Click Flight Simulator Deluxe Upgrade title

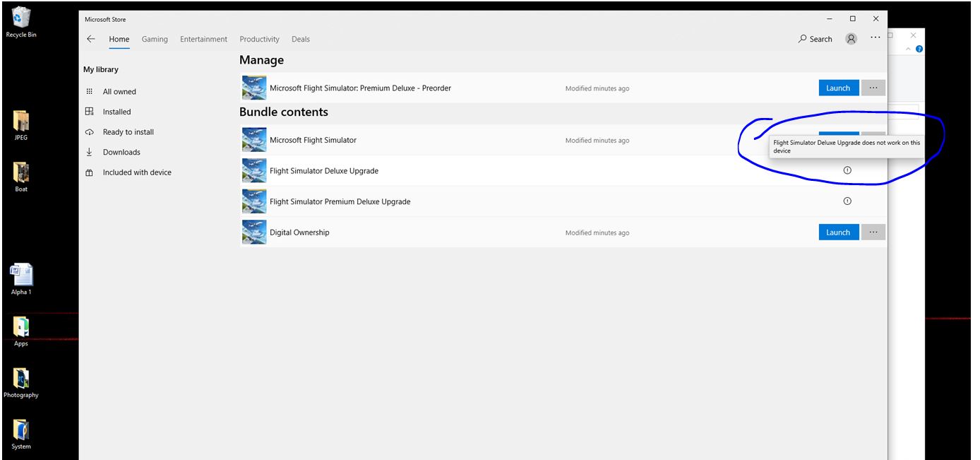[324, 171]
